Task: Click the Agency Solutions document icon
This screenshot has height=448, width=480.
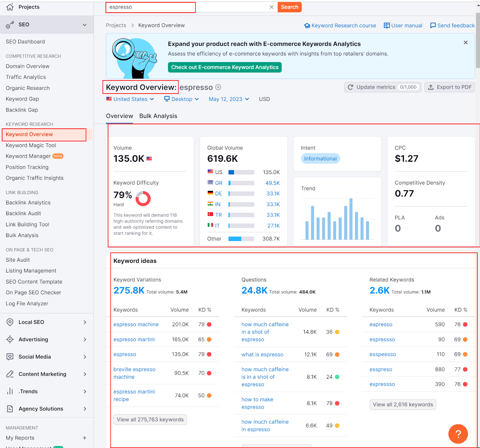Action: pyautogui.click(x=10, y=409)
